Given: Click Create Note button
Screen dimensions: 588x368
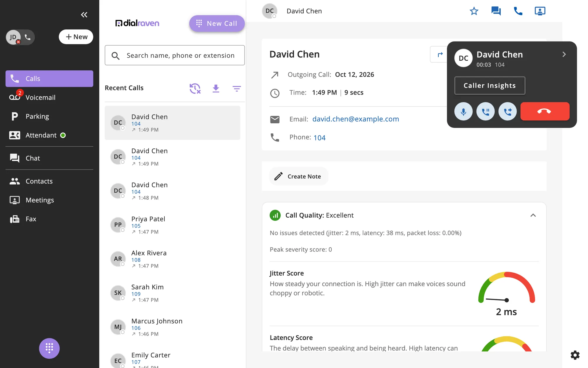Looking at the screenshot, I should click(x=298, y=176).
